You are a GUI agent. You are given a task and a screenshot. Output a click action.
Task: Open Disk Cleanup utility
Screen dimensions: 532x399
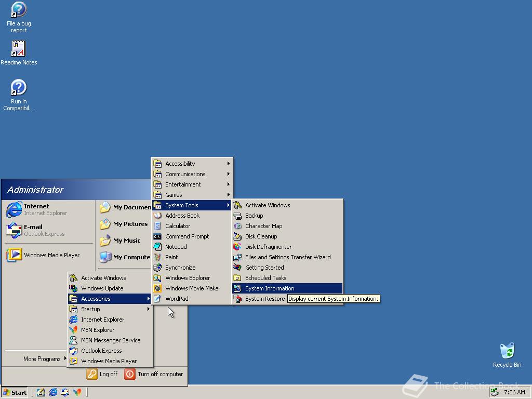click(287, 236)
